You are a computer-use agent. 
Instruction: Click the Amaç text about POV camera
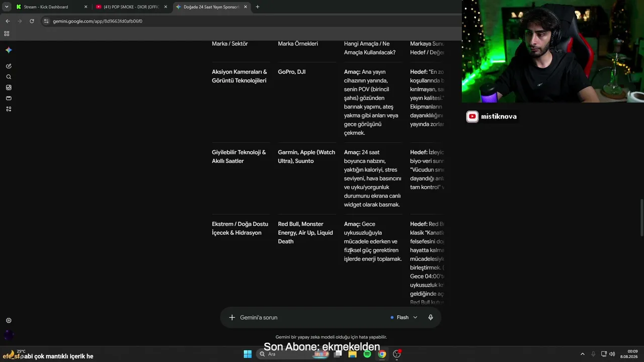372,103
